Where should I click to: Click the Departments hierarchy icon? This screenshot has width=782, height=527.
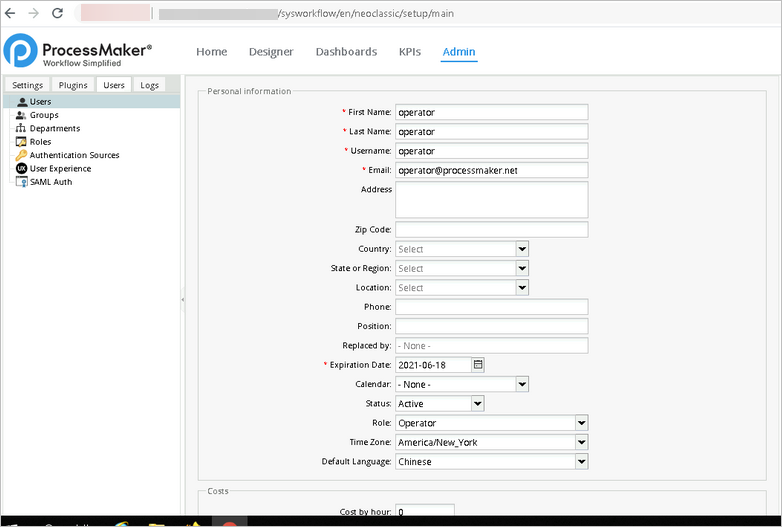21,129
